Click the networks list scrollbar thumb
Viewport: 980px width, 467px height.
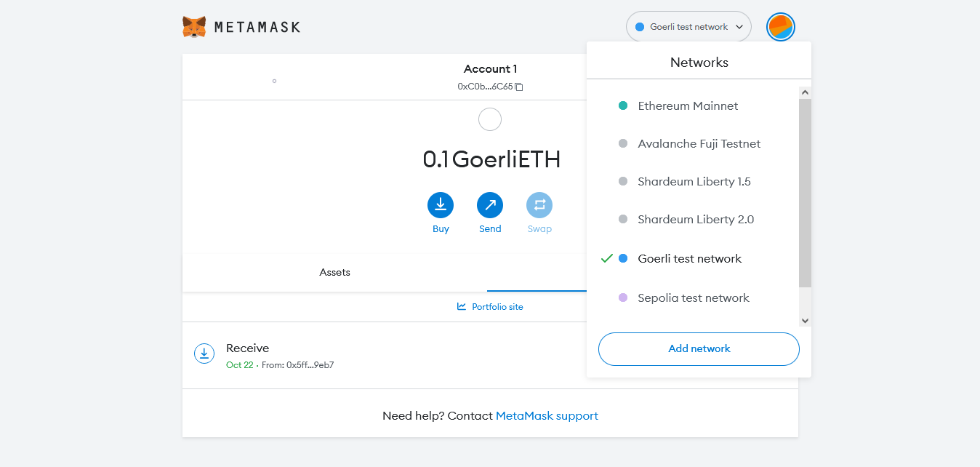(805, 193)
